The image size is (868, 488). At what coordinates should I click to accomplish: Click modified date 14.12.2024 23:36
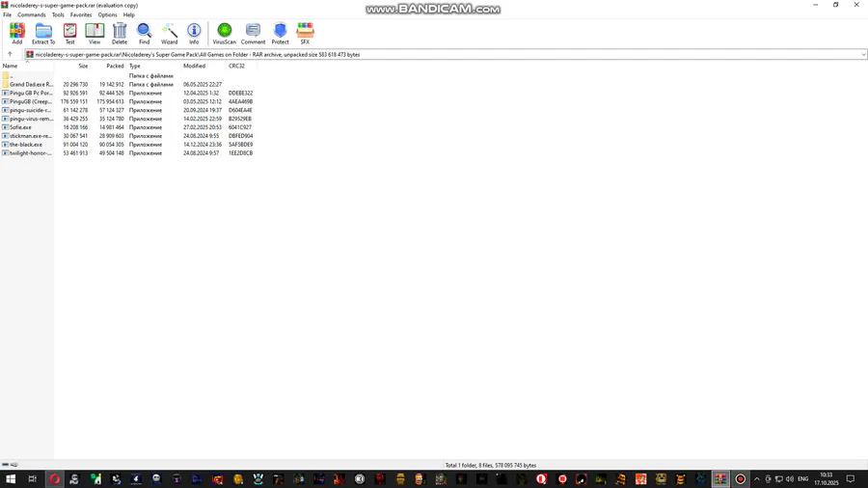pos(203,145)
